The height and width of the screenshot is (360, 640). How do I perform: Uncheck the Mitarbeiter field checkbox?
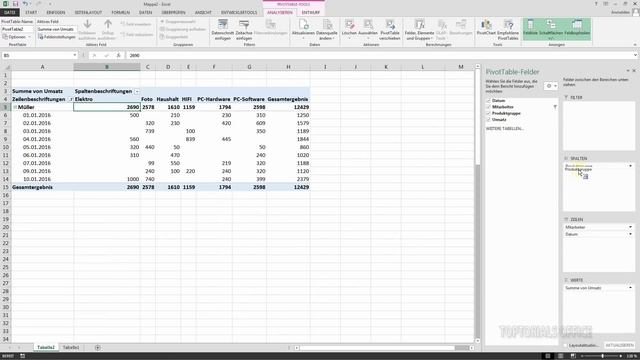489,107
